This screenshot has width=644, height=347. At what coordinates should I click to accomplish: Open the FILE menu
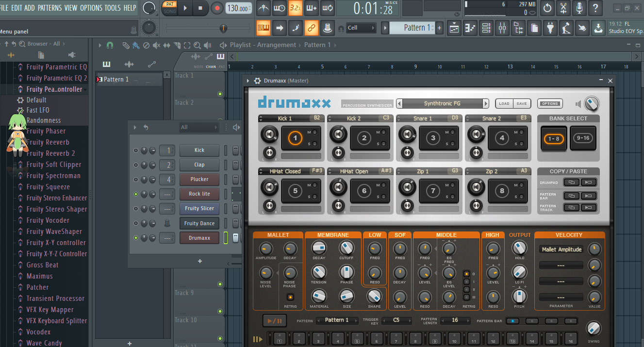click(4, 8)
